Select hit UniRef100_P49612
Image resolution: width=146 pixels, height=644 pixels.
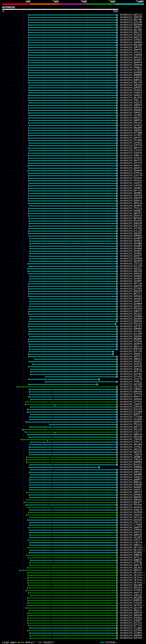131,382
